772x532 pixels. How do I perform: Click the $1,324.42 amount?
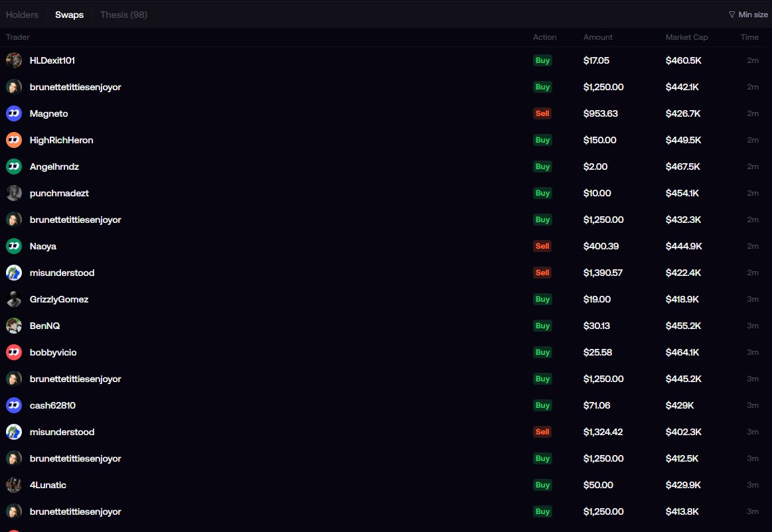click(x=603, y=432)
